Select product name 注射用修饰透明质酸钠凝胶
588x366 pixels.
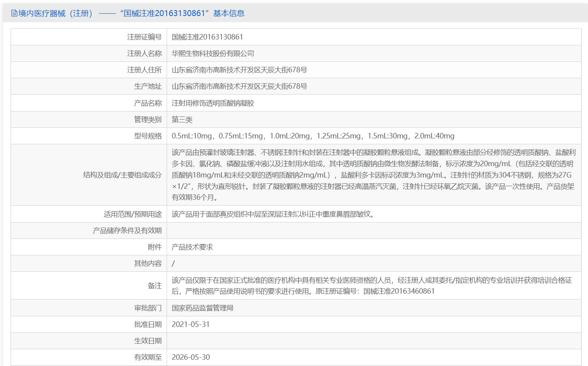click(x=213, y=103)
